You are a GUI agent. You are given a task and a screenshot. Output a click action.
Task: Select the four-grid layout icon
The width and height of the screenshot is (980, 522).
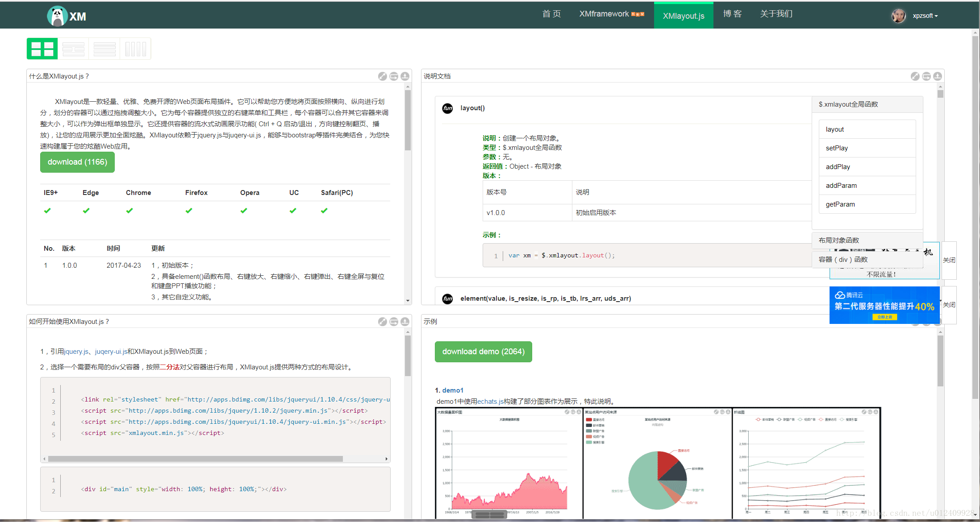(42, 49)
